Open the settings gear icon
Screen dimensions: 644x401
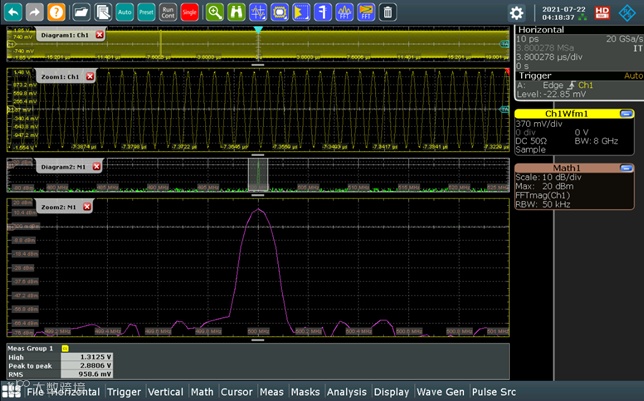click(516, 13)
